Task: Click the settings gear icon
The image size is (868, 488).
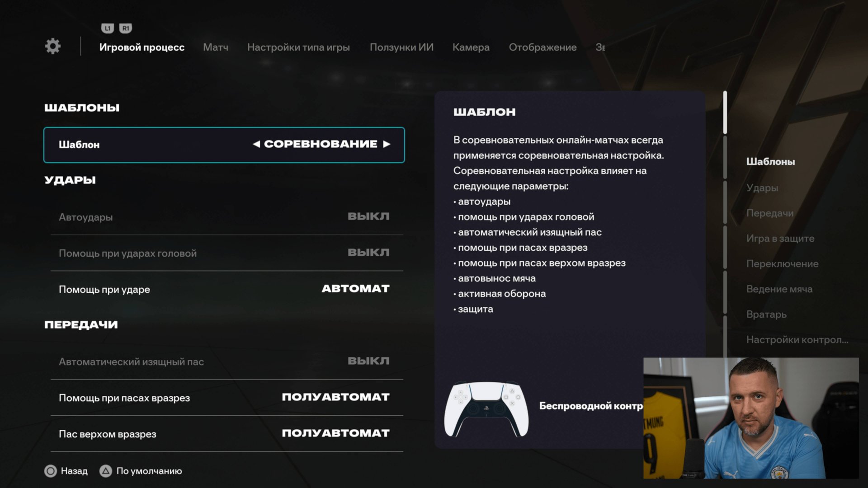Action: point(53,46)
